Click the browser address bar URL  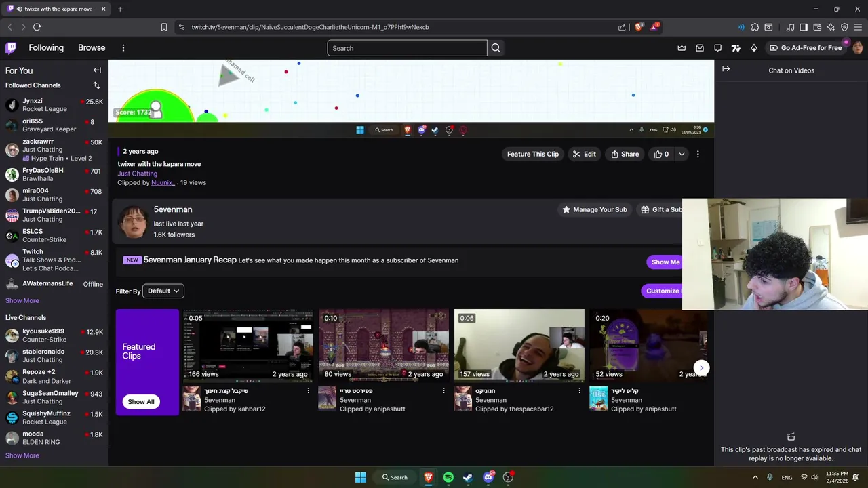pos(310,27)
